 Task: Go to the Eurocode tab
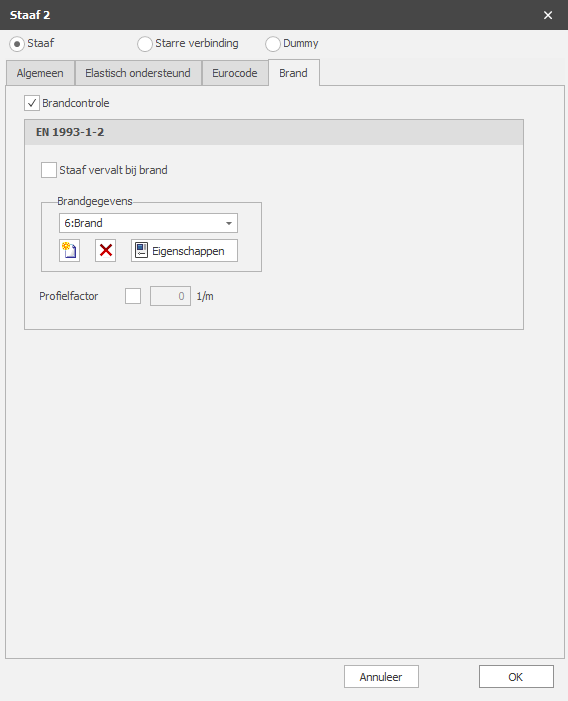pyautogui.click(x=235, y=73)
